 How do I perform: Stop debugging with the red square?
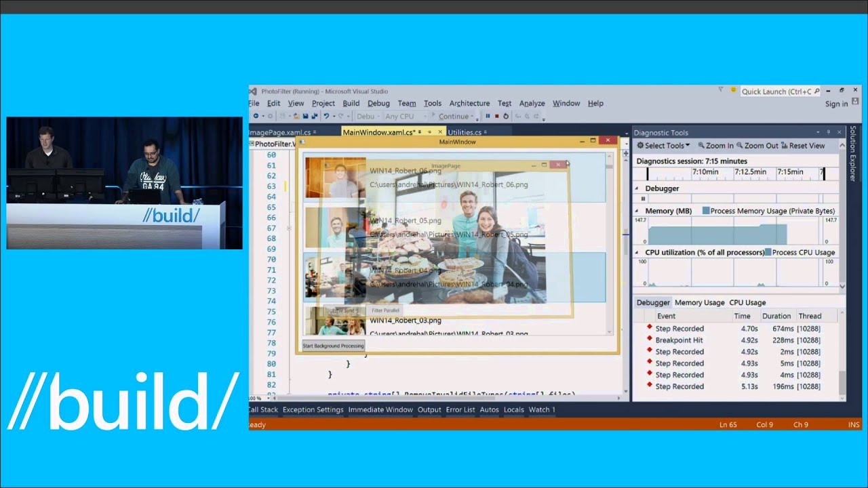[496, 116]
